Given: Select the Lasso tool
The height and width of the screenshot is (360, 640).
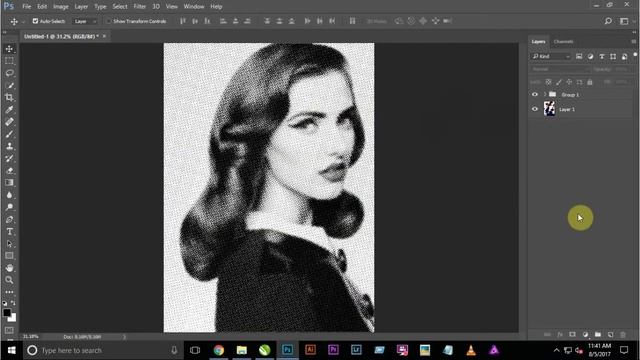Looking at the screenshot, I should coord(9,73).
